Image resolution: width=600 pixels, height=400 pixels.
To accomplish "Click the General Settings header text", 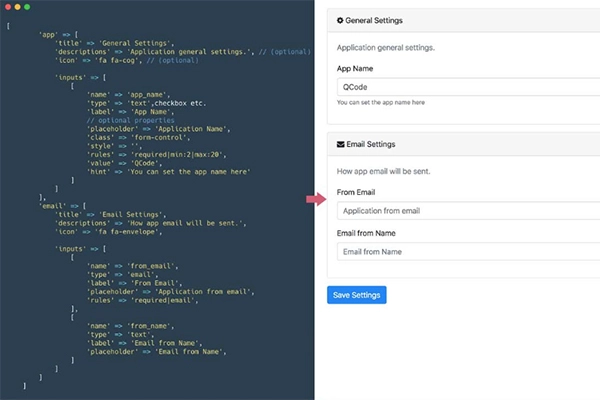I will (x=374, y=20).
